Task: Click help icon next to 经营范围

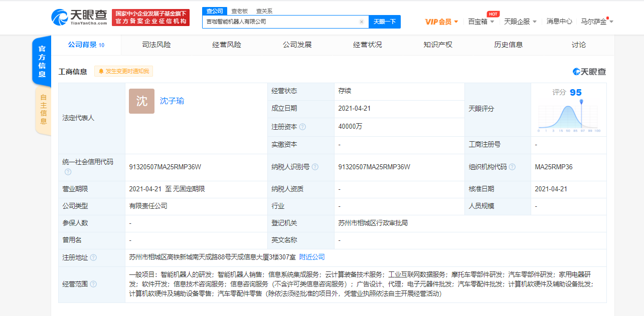Action: (93, 284)
